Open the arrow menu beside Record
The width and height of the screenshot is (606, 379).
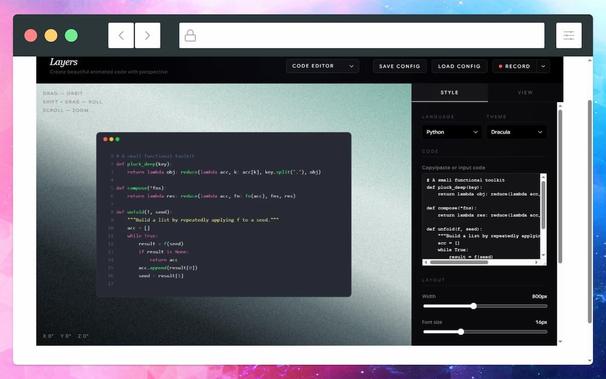click(x=543, y=66)
